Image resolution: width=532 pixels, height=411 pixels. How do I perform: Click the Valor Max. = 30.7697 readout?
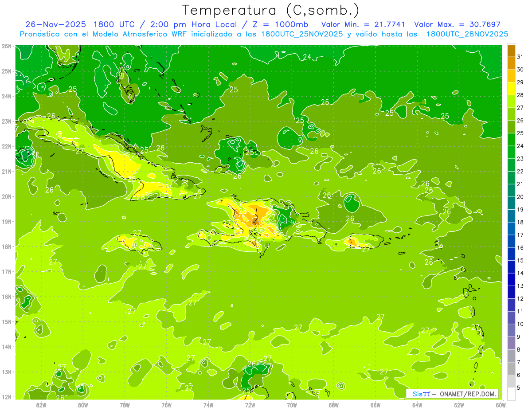[457, 24]
